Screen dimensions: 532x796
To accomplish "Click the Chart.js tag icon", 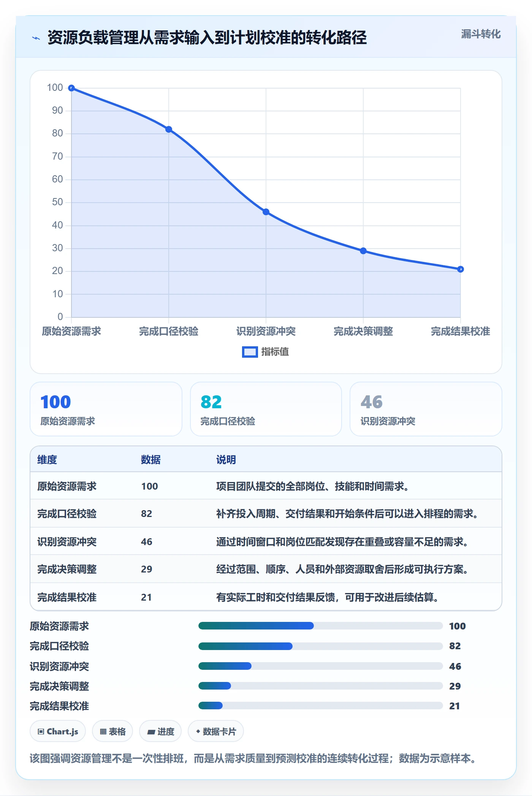I will (41, 731).
